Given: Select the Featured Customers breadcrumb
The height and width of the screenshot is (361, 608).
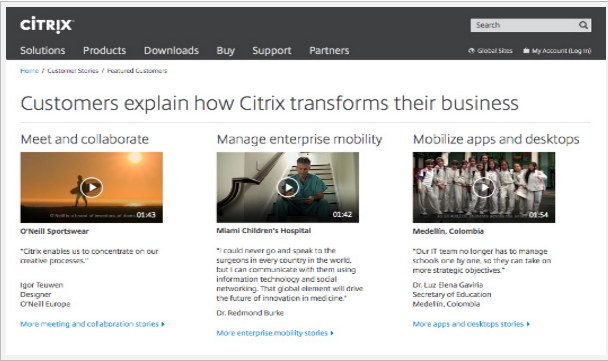Looking at the screenshot, I should (x=137, y=71).
